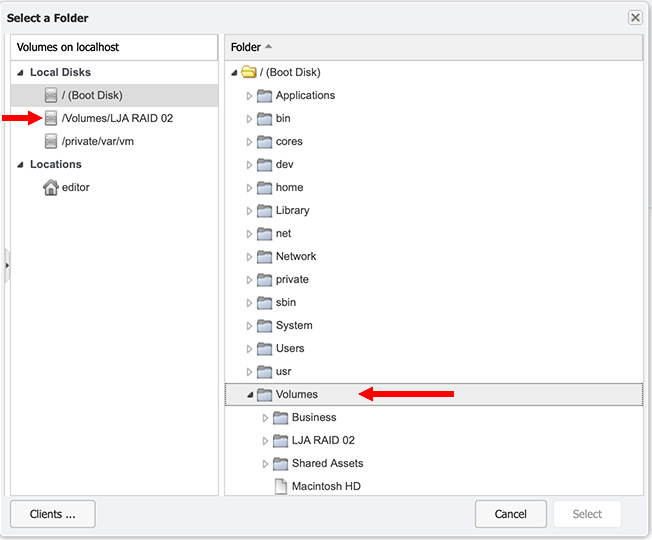Image resolution: width=652 pixels, height=540 pixels.
Task: Select the Library folder icon
Action: point(264,211)
